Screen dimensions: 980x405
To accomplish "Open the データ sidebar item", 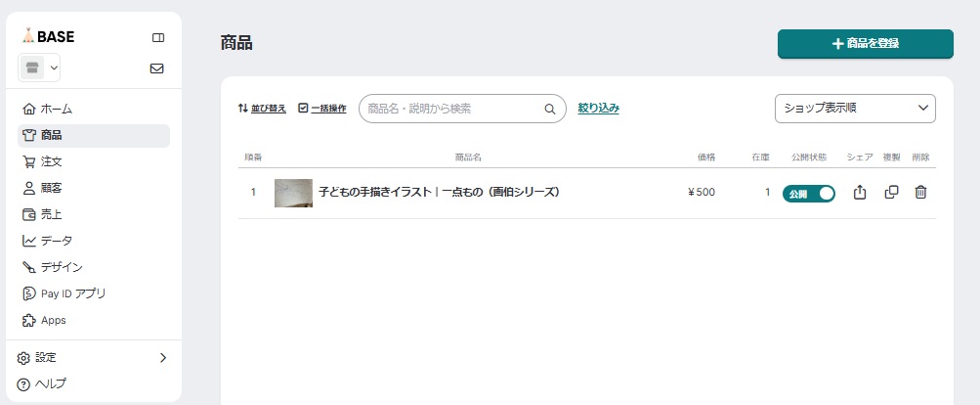I will point(56,241).
